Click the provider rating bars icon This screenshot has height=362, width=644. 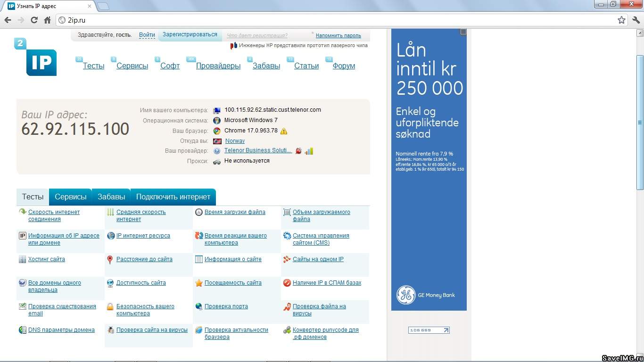309,151
